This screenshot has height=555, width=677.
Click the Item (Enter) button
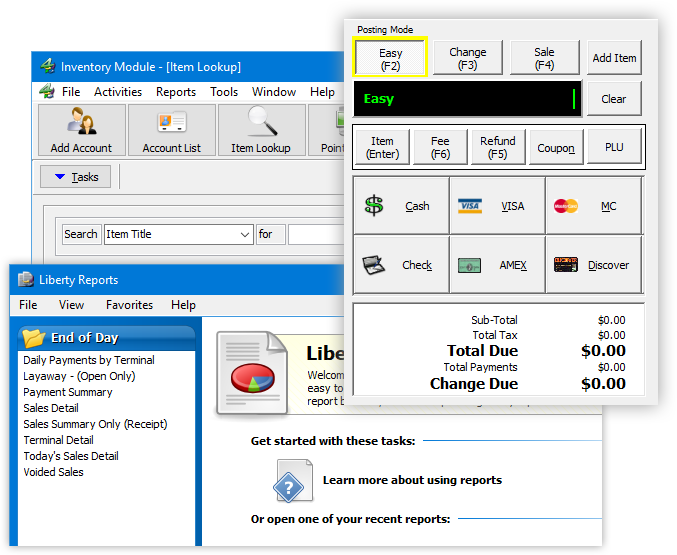coord(382,147)
